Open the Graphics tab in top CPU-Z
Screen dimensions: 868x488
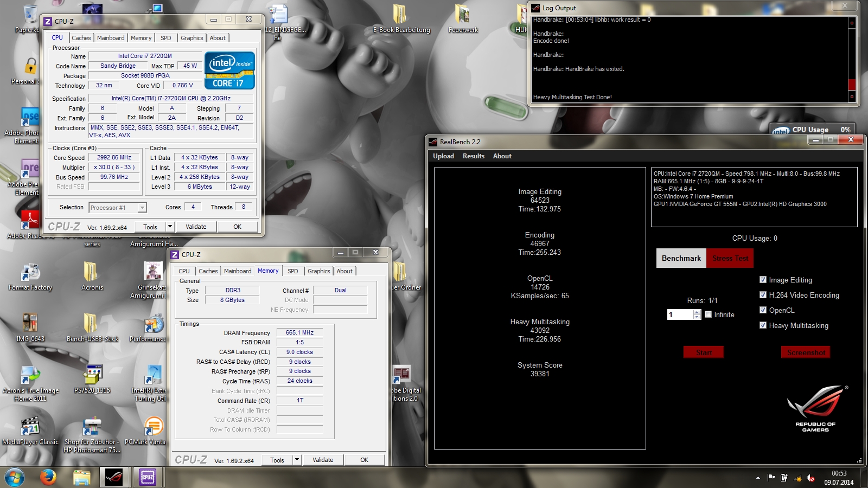tap(192, 38)
